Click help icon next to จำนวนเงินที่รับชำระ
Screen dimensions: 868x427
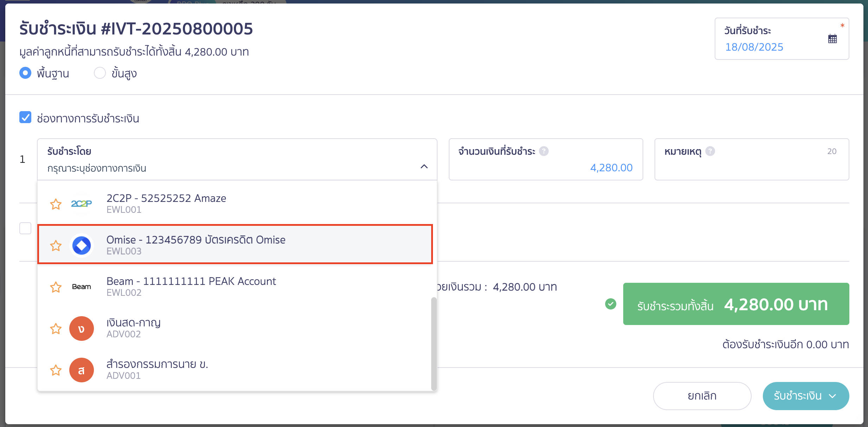tap(544, 151)
